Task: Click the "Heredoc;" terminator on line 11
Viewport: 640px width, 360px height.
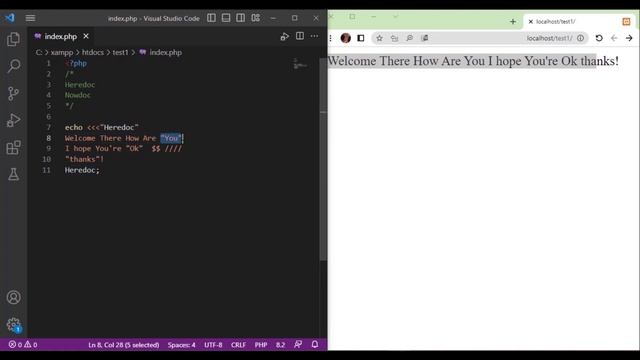Action: 82,170
